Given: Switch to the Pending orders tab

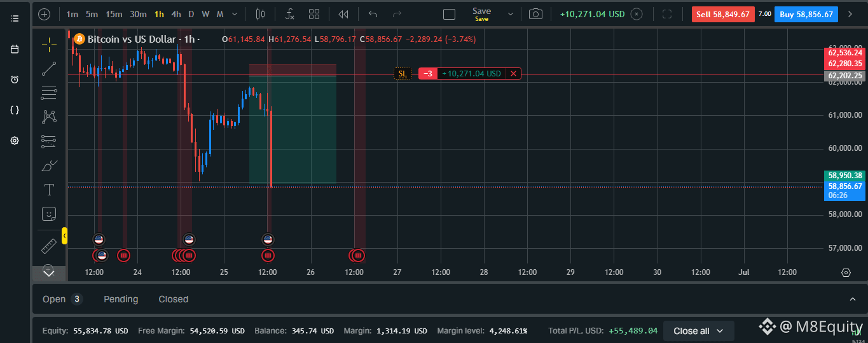Looking at the screenshot, I should [x=121, y=299].
